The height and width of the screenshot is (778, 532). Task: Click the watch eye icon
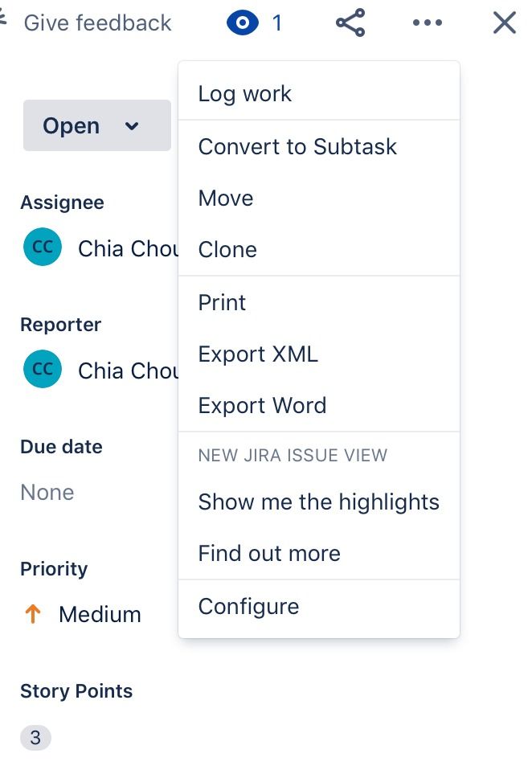(x=243, y=23)
